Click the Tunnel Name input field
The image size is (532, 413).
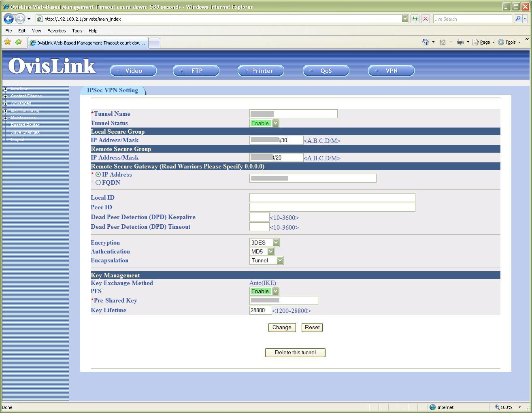[x=294, y=114]
